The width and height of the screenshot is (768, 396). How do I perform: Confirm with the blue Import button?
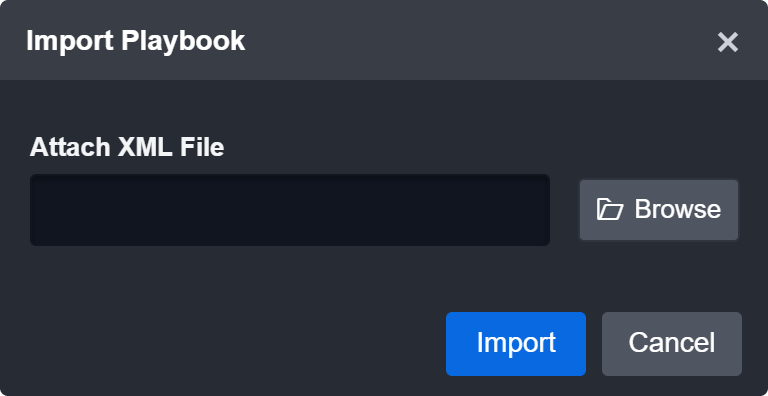516,344
